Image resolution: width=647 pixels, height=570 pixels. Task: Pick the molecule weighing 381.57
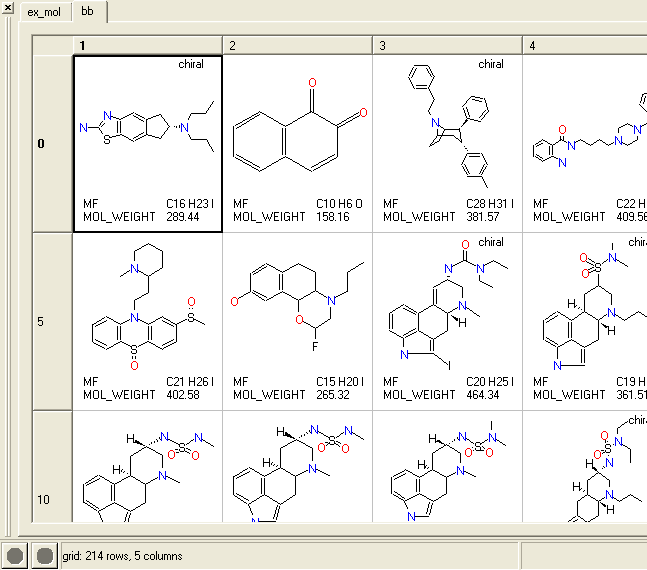(x=447, y=143)
